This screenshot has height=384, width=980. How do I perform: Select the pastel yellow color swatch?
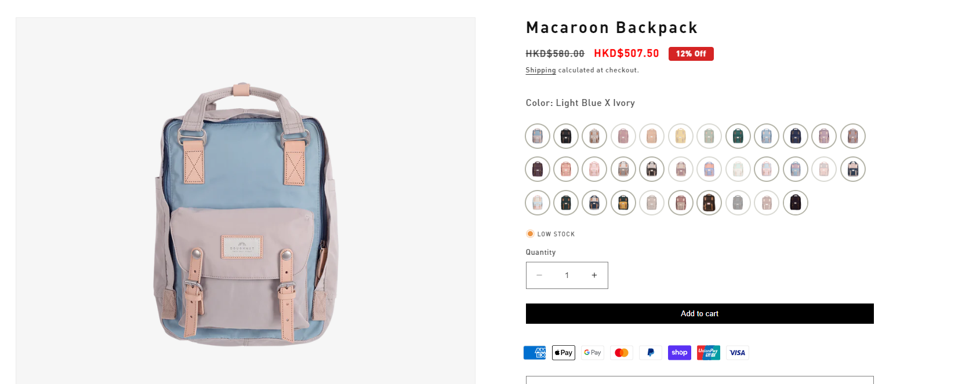coord(680,136)
